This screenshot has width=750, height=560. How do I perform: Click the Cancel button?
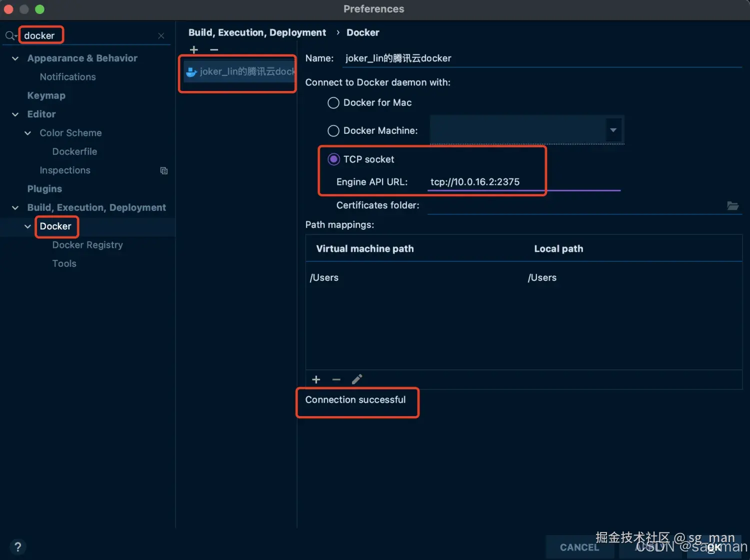579,547
